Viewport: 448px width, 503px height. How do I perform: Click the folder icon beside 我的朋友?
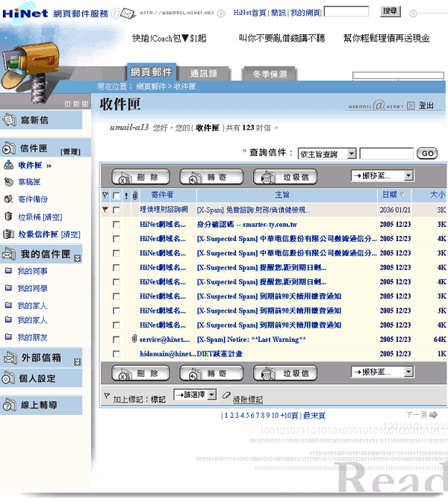(x=9, y=337)
